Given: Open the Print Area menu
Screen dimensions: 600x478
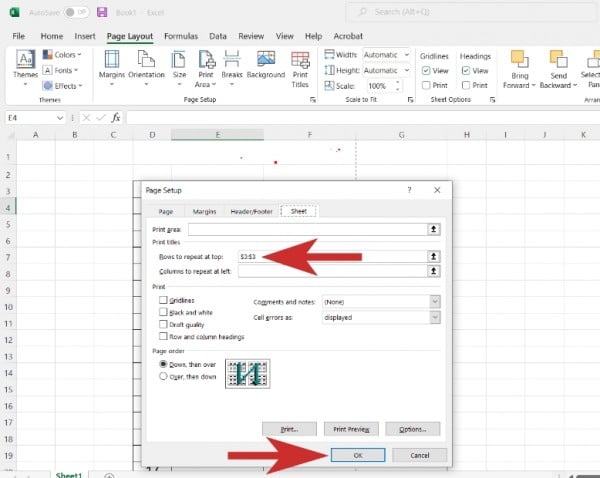Looking at the screenshot, I should click(x=206, y=68).
